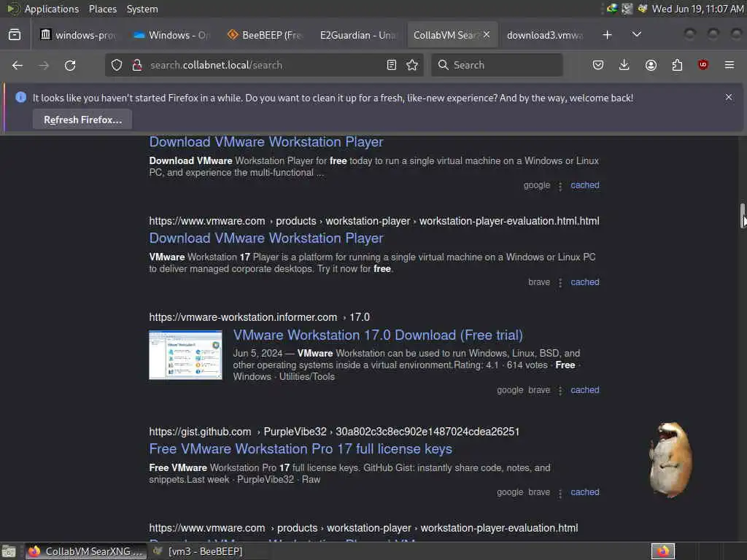Open the tracking protection shield icon
The width and height of the screenshot is (747, 560).
click(117, 65)
